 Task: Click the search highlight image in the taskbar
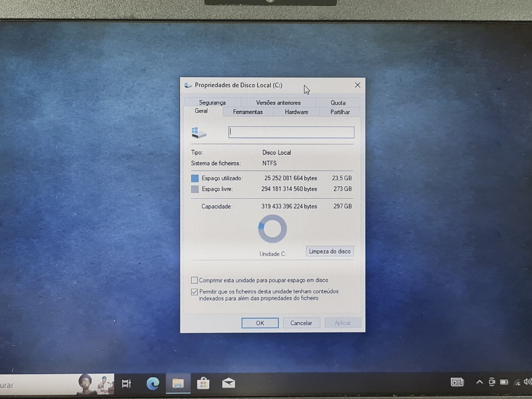(x=96, y=384)
